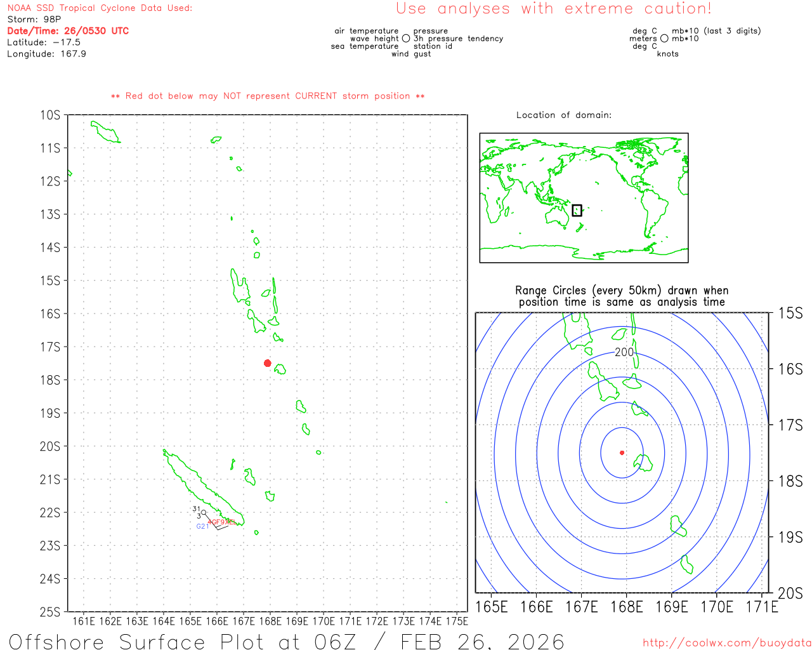Open the coolwx.com/buoydata URL
This screenshot has width=812, height=650.
click(727, 642)
